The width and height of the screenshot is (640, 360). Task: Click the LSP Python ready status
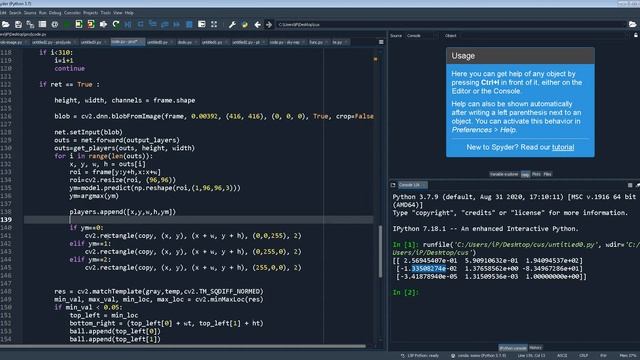point(420,356)
